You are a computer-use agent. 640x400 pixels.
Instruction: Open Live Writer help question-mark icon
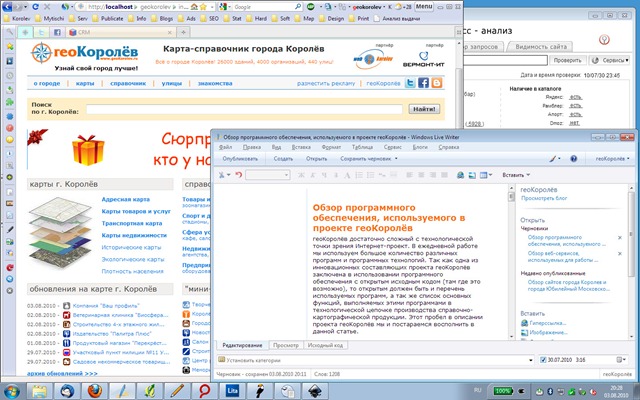coord(573,159)
